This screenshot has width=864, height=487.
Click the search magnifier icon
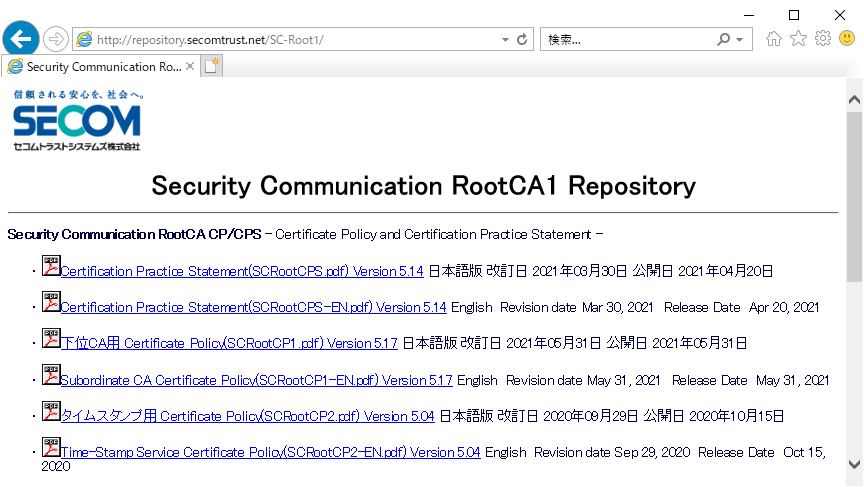pyautogui.click(x=723, y=40)
